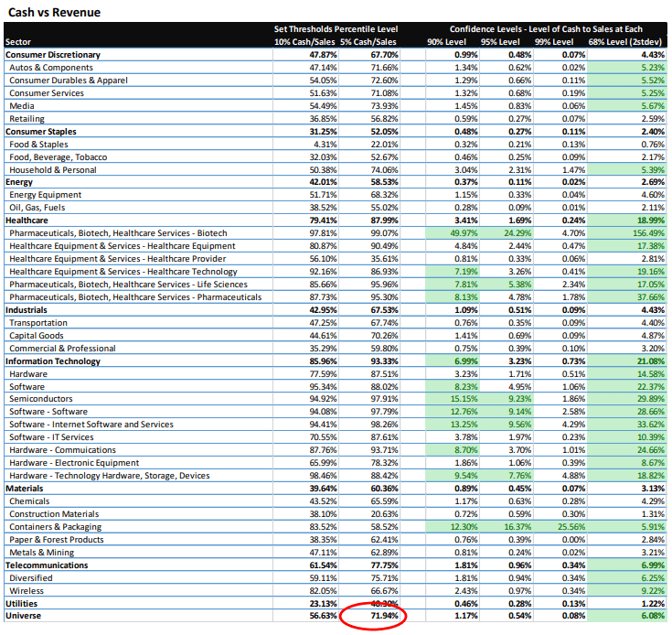Image resolution: width=672 pixels, height=635 pixels.
Task: Click the 'Materials' sector label
Action: 25,489
